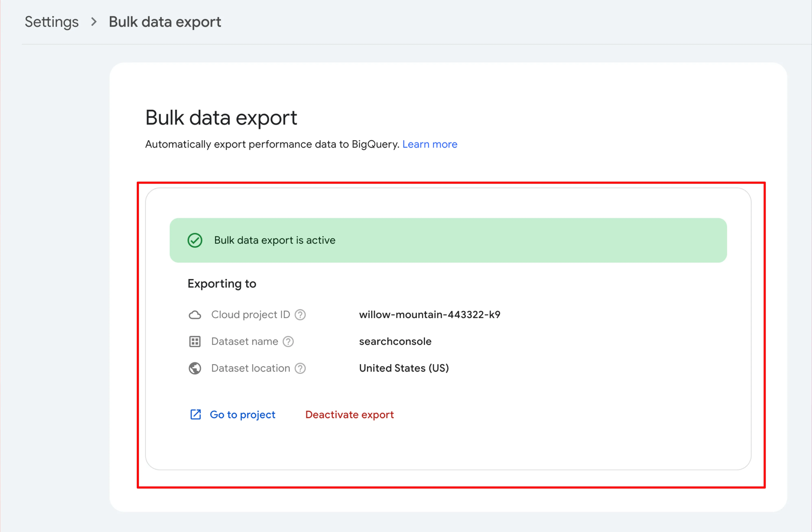Click the Exporting to heading
The image size is (812, 532).
222,284
